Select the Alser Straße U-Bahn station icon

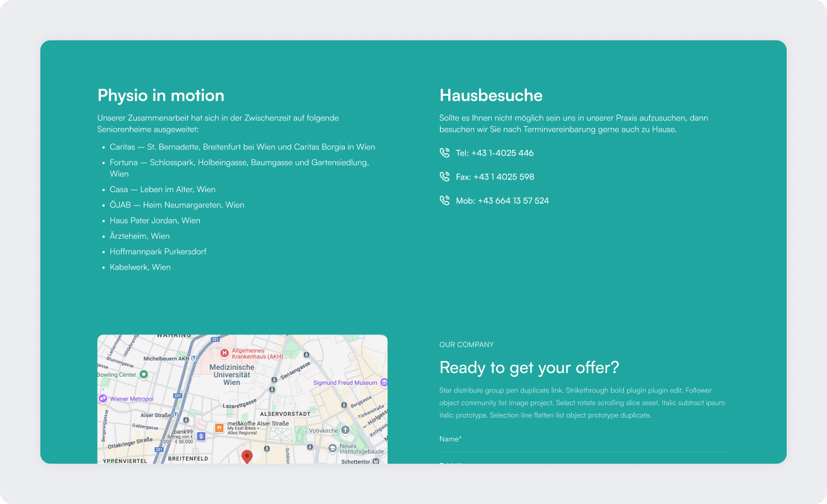click(x=176, y=416)
